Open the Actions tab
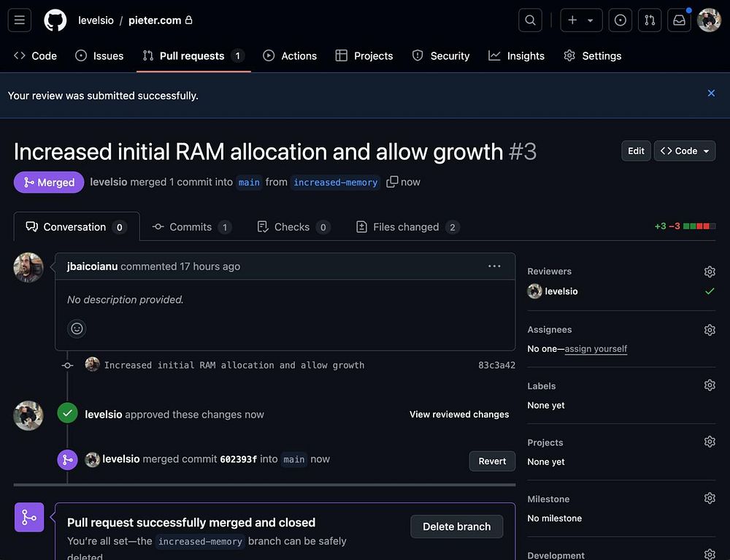 click(290, 56)
